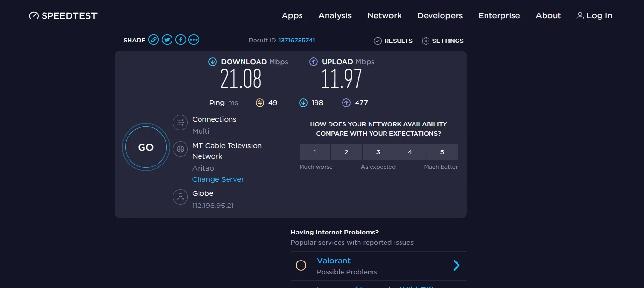Screen dimensions: 644x288
Task: Click the MT Cable Television Network name
Action: [227, 151]
